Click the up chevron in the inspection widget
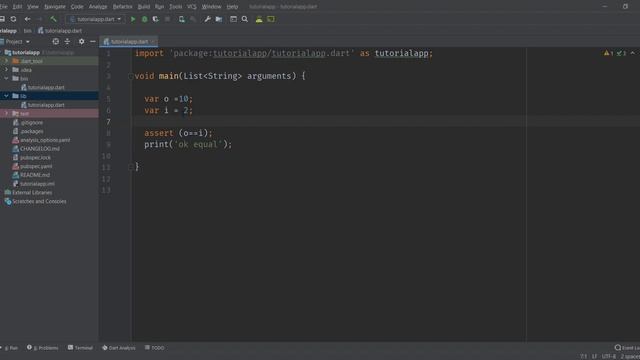The width and height of the screenshot is (640, 360). pos(632,53)
